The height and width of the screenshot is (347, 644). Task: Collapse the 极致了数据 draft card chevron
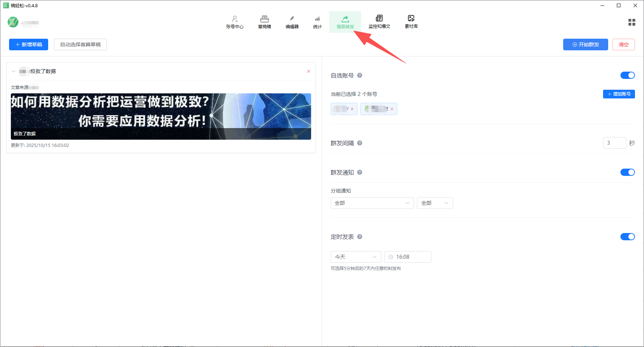(13, 71)
